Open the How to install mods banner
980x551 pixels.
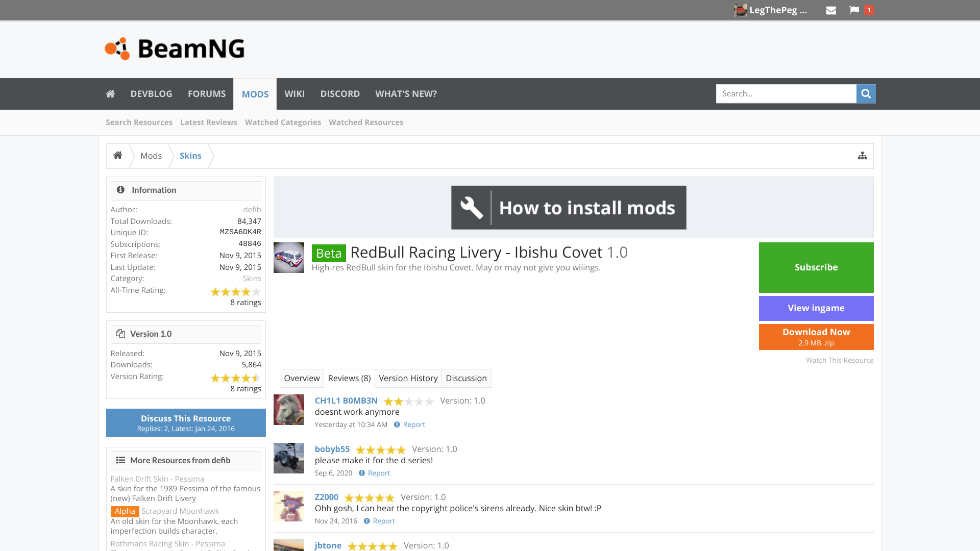click(568, 208)
